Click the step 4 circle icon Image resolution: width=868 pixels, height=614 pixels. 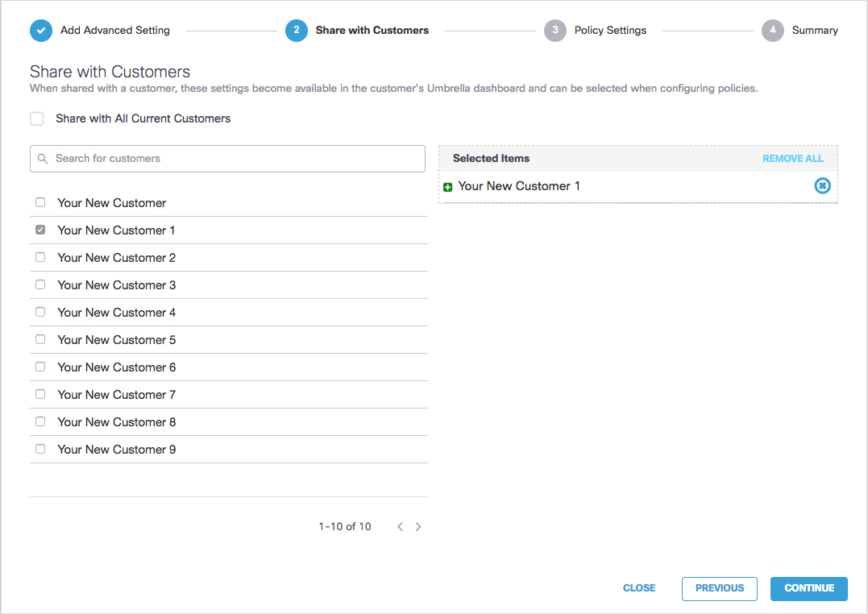pyautogui.click(x=771, y=31)
